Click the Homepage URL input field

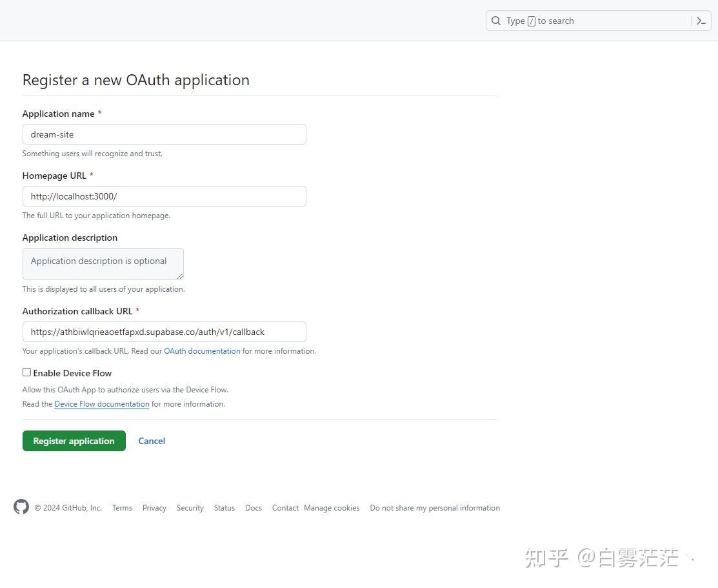tap(164, 196)
